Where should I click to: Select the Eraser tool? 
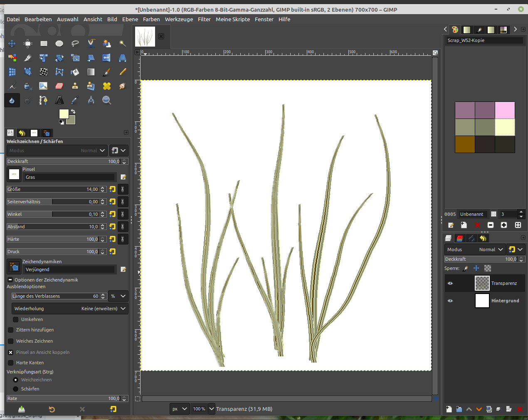[59, 86]
